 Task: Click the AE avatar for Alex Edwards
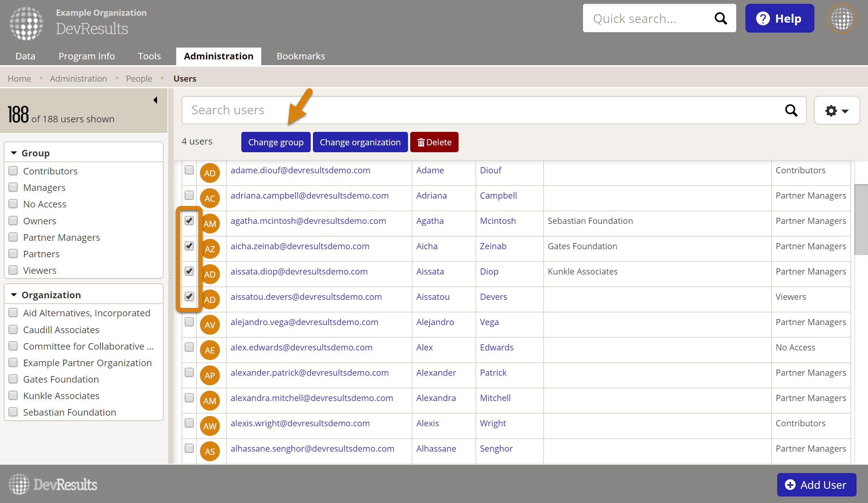coord(210,350)
